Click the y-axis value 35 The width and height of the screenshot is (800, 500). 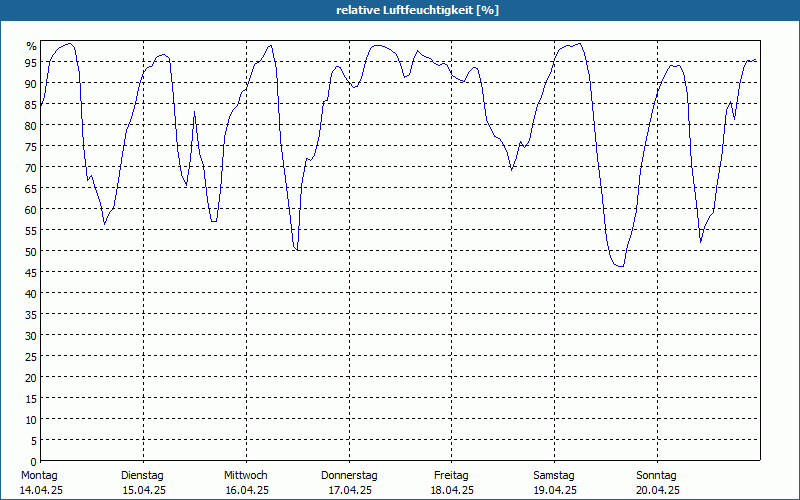pyautogui.click(x=31, y=314)
